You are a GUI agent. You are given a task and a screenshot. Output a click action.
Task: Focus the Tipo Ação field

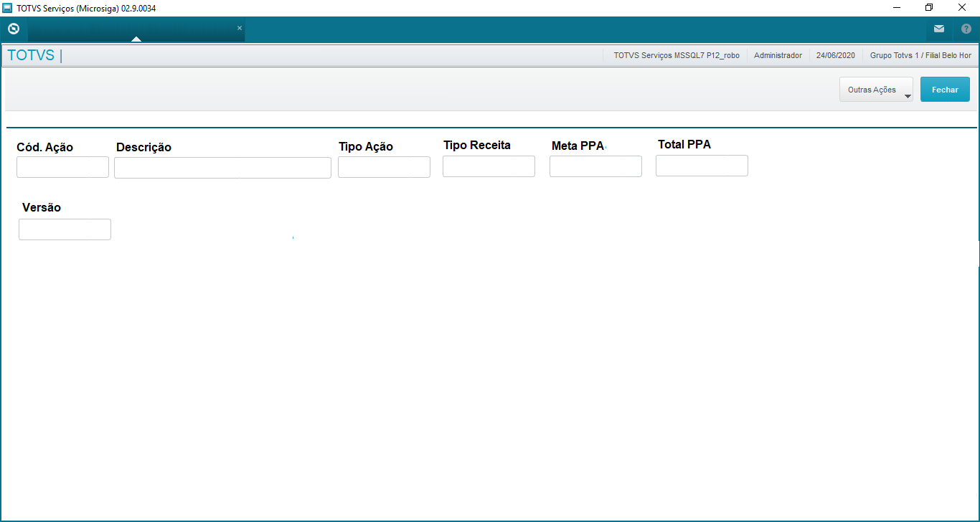click(x=384, y=167)
